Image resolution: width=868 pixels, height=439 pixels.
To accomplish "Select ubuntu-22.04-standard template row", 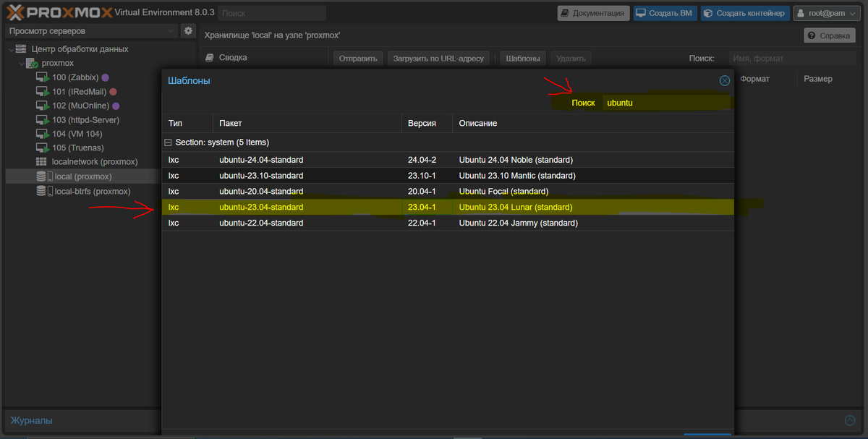I will pyautogui.click(x=448, y=223).
